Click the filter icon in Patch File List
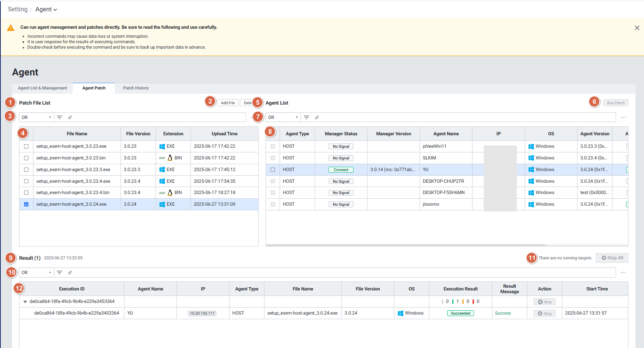This screenshot has height=348, width=644. pyautogui.click(x=59, y=117)
